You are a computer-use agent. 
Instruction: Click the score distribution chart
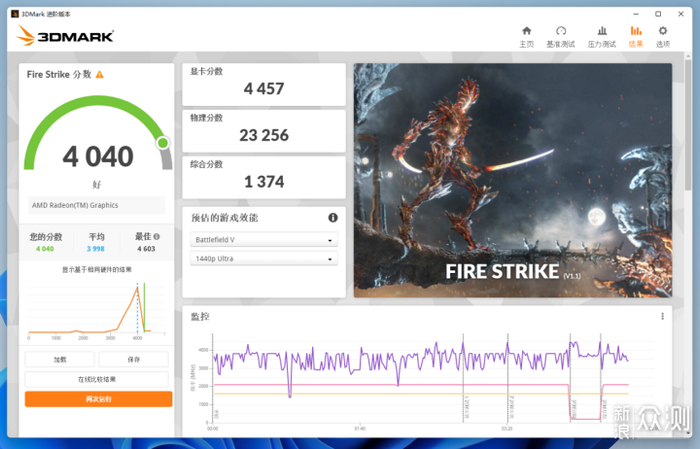coord(96,311)
